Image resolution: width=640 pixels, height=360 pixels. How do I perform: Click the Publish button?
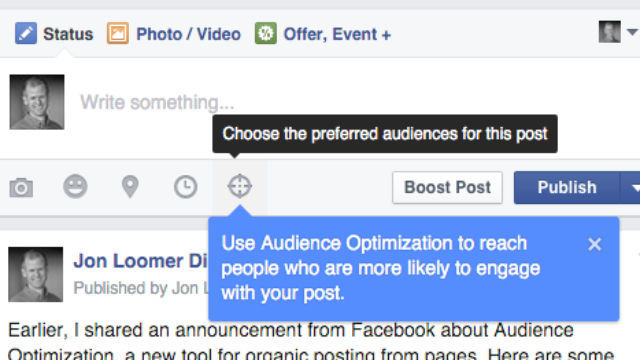[x=567, y=187]
